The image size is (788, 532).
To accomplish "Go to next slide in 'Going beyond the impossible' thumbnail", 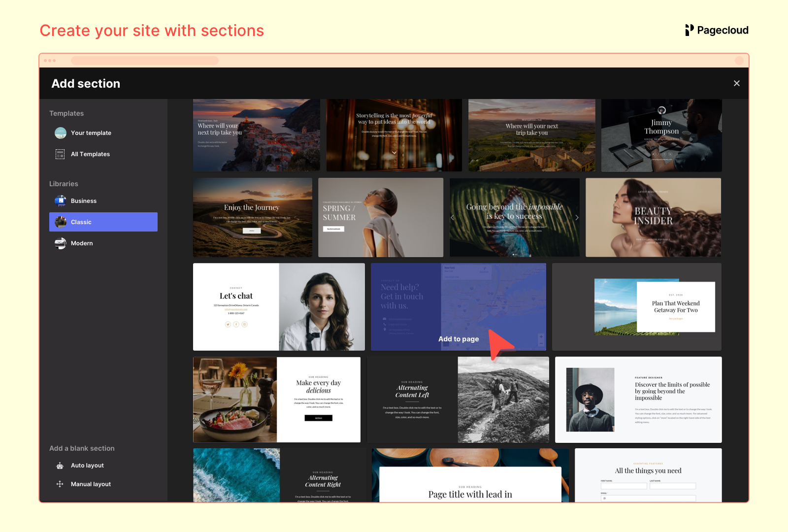I will tap(577, 217).
